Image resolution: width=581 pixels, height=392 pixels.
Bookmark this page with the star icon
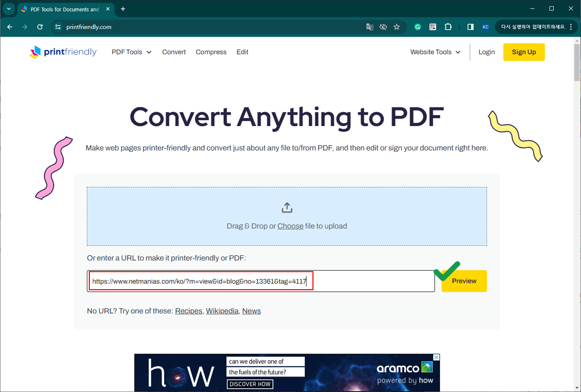point(397,27)
